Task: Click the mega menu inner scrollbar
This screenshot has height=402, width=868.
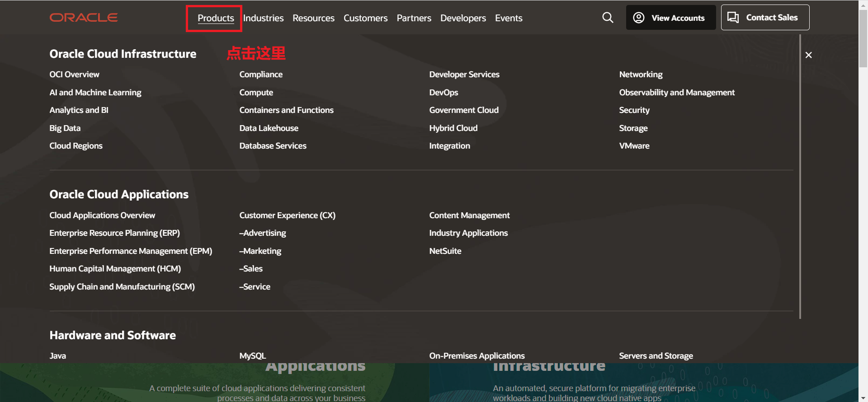Action: pyautogui.click(x=800, y=177)
